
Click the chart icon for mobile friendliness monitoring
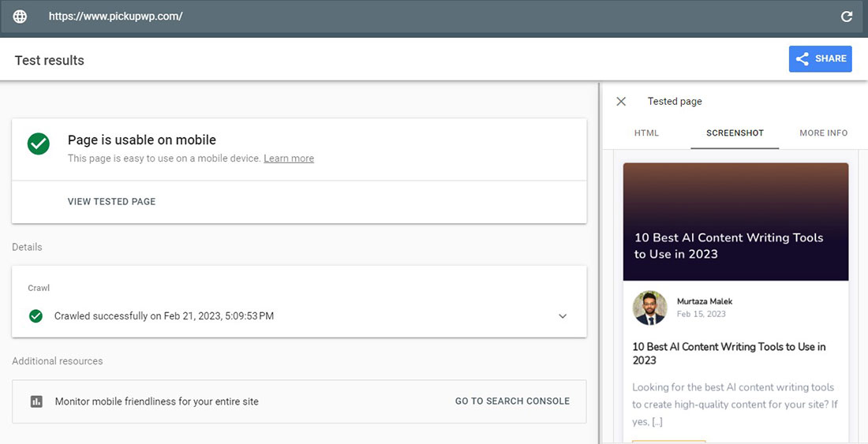(36, 401)
